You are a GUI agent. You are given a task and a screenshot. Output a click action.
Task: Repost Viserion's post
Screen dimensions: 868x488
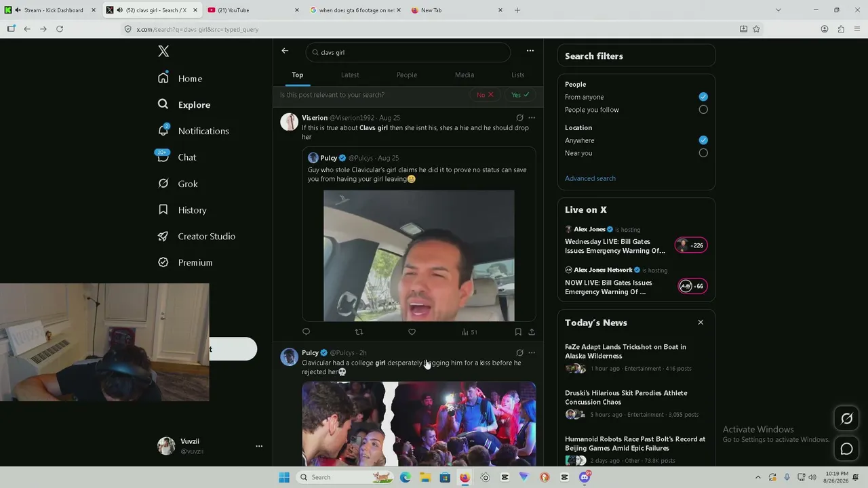[x=359, y=332]
